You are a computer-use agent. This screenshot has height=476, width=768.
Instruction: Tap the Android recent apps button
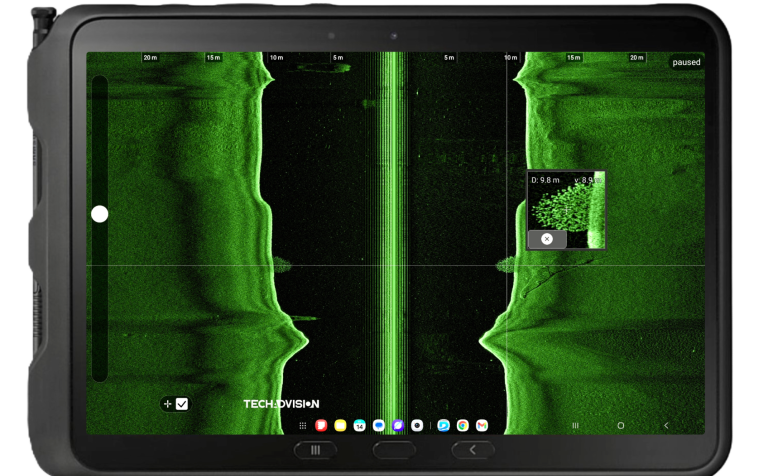pyautogui.click(x=575, y=425)
